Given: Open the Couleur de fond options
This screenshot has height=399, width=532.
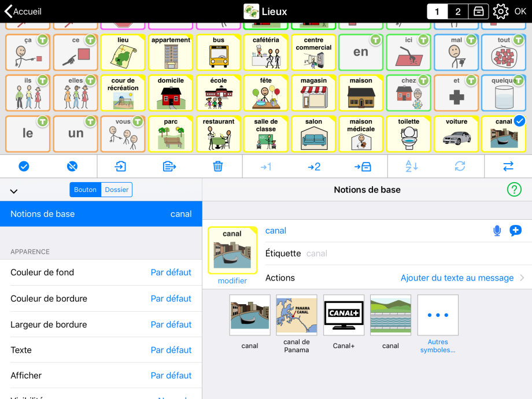Looking at the screenshot, I should (x=101, y=272).
